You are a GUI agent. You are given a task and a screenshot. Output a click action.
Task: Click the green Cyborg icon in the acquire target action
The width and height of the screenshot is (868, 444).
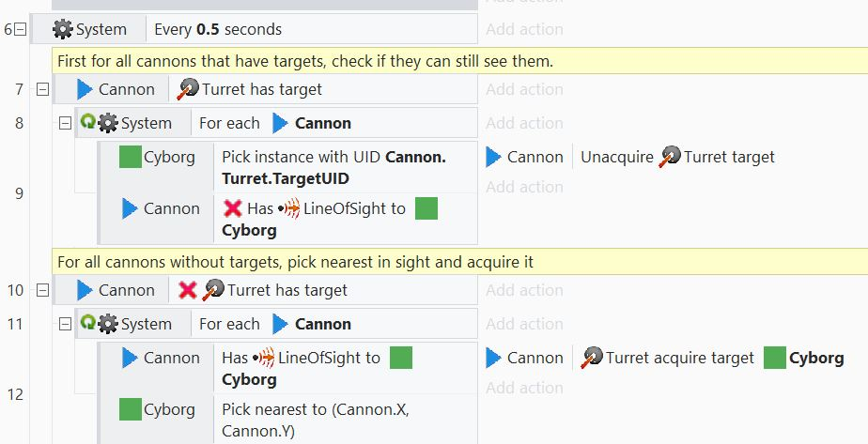tap(774, 358)
